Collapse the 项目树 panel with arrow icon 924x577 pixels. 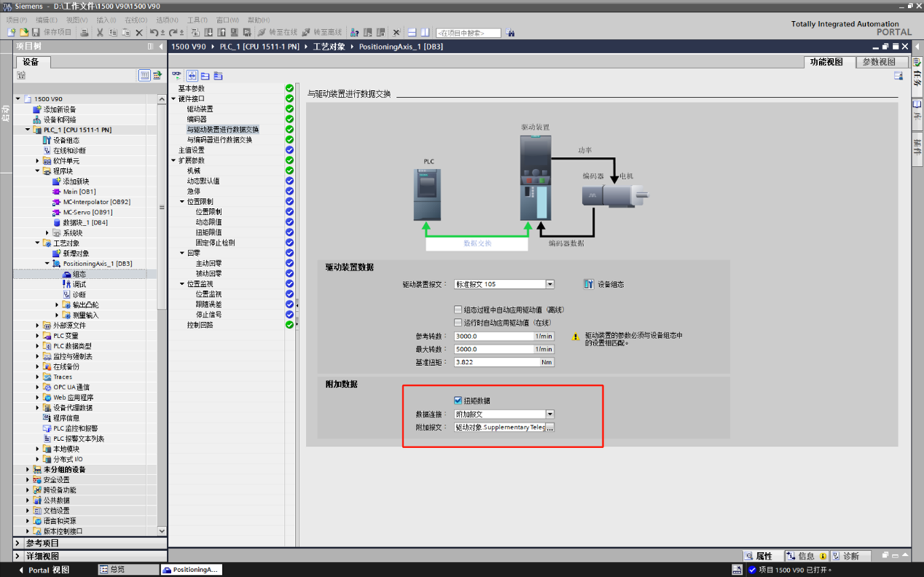[161, 47]
